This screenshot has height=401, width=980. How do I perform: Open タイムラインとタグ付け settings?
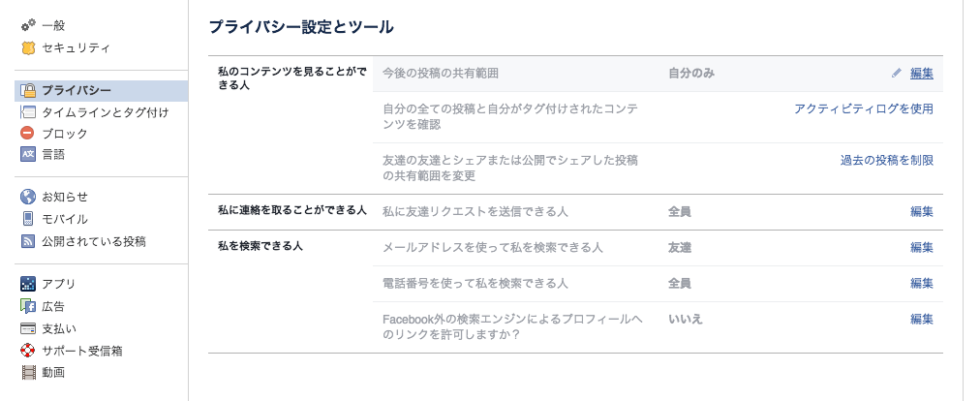[105, 112]
